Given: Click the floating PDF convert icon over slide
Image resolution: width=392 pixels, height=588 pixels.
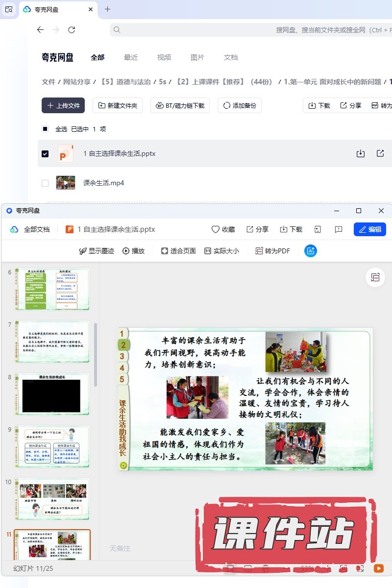Looking at the screenshot, I should tap(376, 277).
